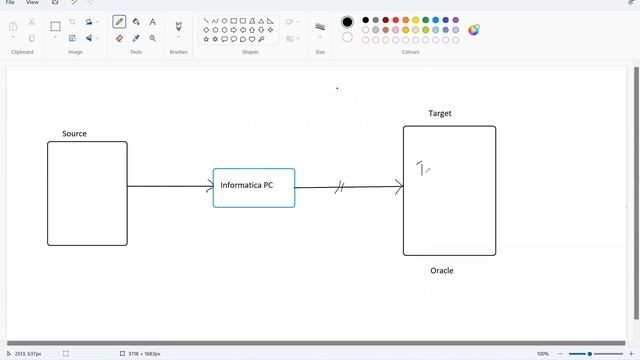Pick the yellow colour swatch
This screenshot has height=360, width=640.
[416, 20]
